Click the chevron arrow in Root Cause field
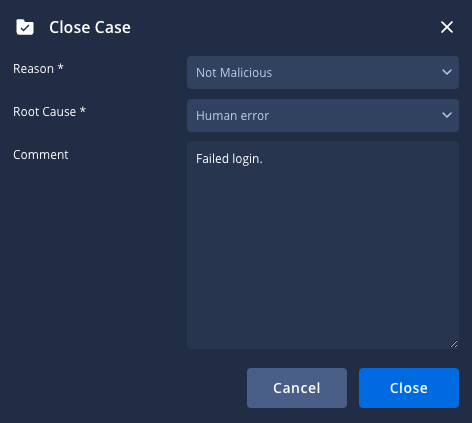The height and width of the screenshot is (423, 472). coord(447,115)
